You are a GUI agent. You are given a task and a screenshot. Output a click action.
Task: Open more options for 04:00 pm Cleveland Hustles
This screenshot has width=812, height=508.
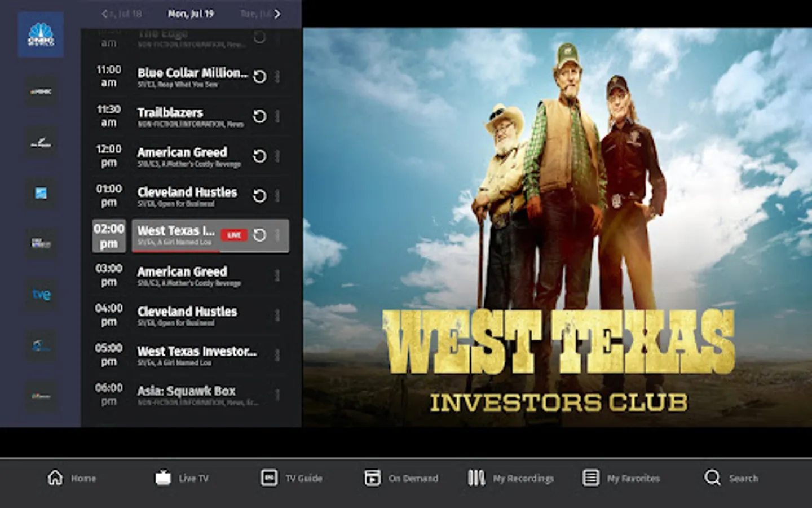click(x=277, y=315)
